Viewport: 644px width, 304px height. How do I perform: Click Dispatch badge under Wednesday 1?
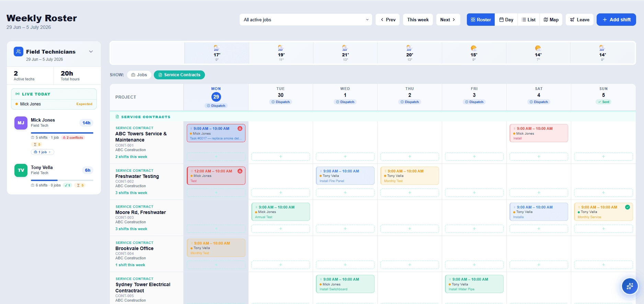(x=345, y=102)
